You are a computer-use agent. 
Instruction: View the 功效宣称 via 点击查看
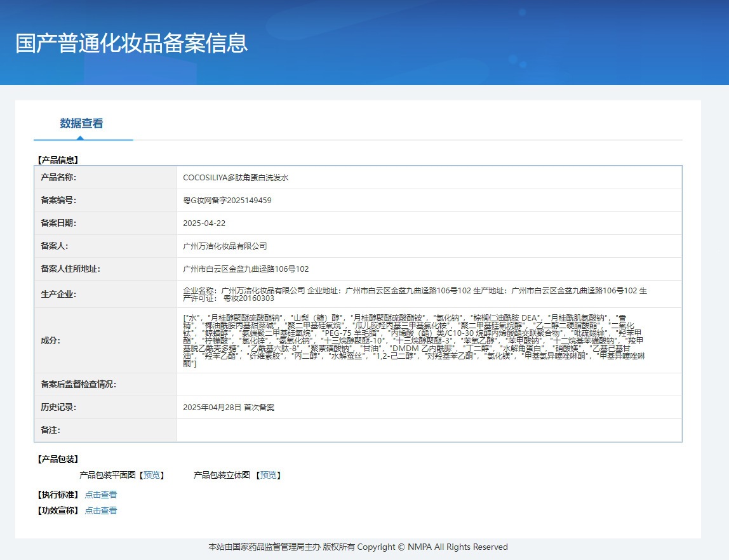tap(101, 510)
